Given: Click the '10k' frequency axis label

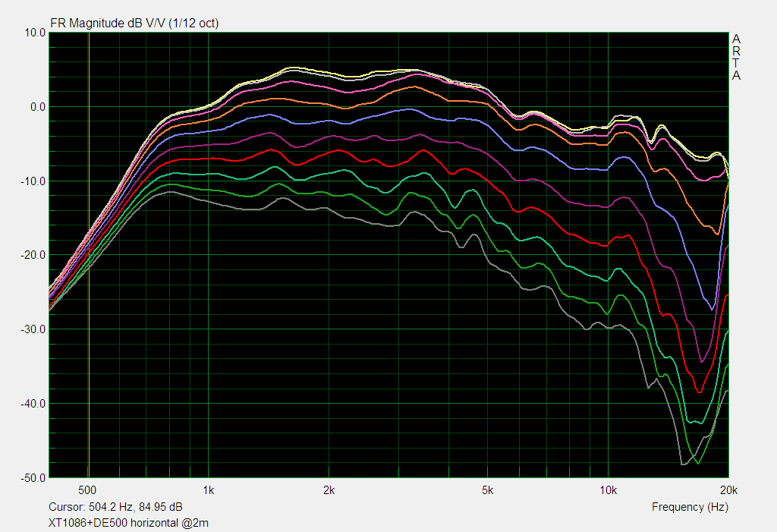Looking at the screenshot, I should [608, 490].
